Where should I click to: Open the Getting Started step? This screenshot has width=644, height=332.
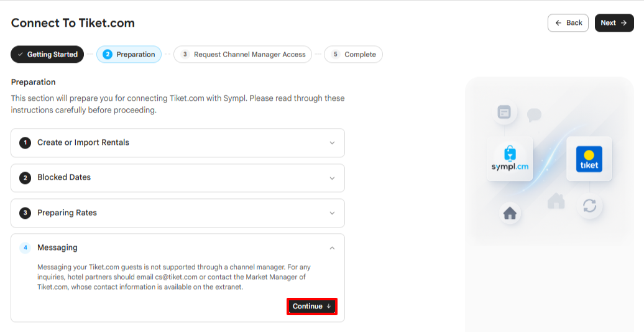(x=47, y=54)
